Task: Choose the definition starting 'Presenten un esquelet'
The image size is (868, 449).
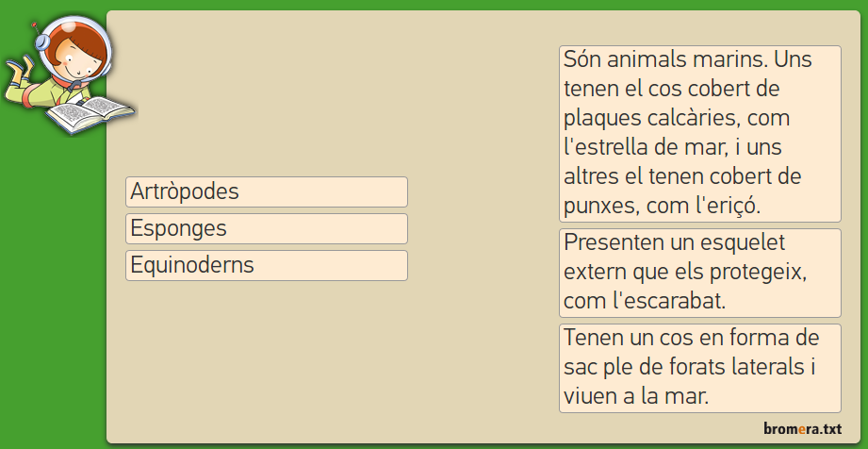Action: click(x=699, y=273)
